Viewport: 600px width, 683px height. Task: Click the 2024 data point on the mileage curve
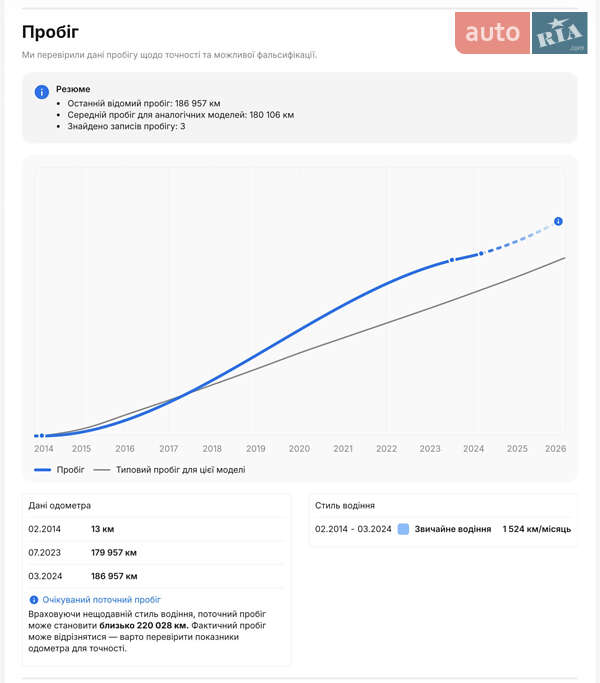(481, 253)
